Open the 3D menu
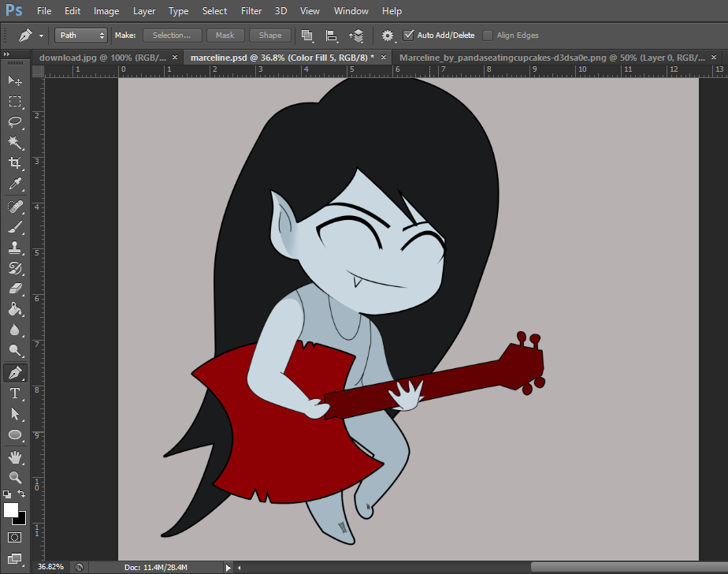This screenshot has width=728, height=574. (x=281, y=11)
